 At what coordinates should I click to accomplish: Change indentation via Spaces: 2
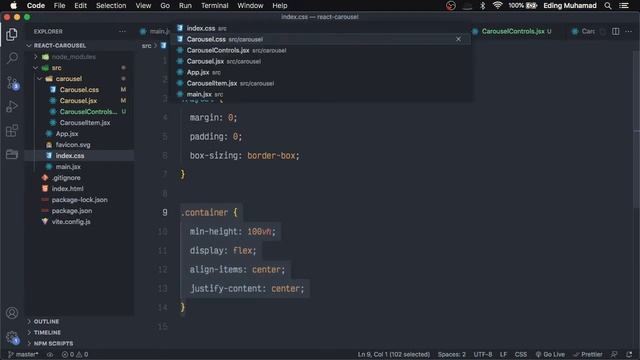coord(451,354)
